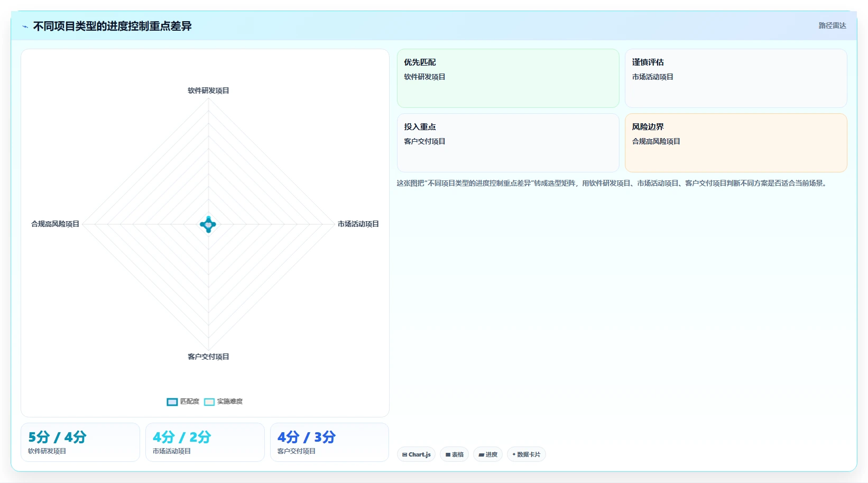Click 软件研发项目 text in 优先匹配 card

click(x=424, y=77)
